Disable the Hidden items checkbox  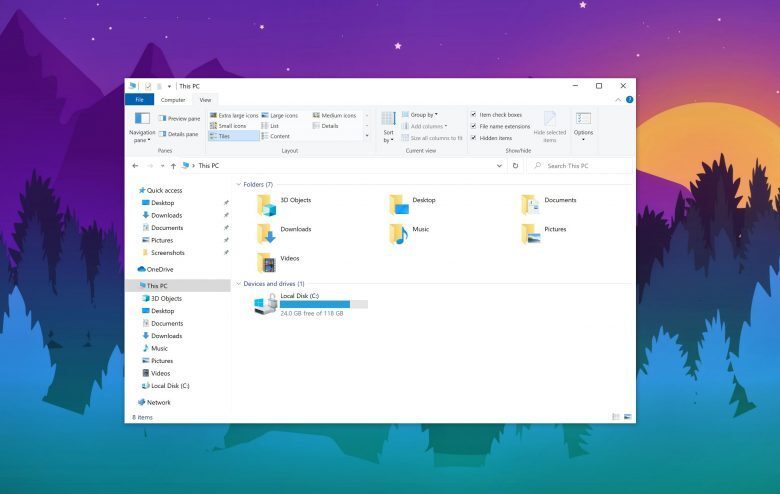pos(474,138)
